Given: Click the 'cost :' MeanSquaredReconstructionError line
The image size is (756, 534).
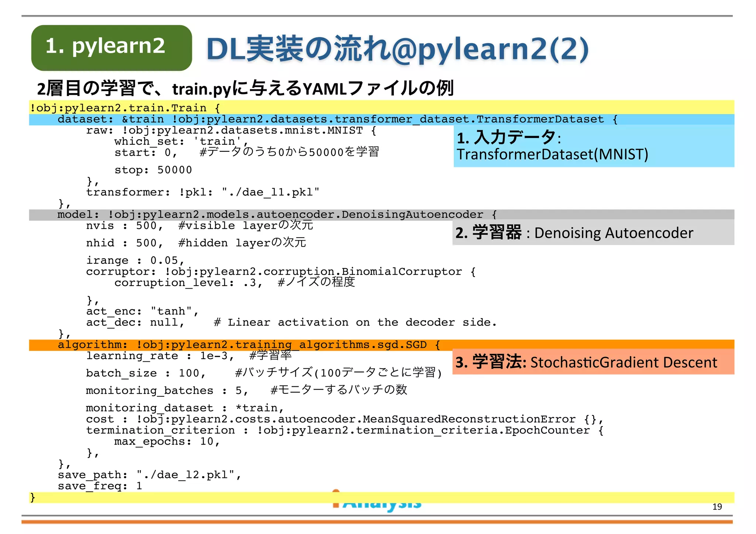Looking at the screenshot, I should point(344,419).
